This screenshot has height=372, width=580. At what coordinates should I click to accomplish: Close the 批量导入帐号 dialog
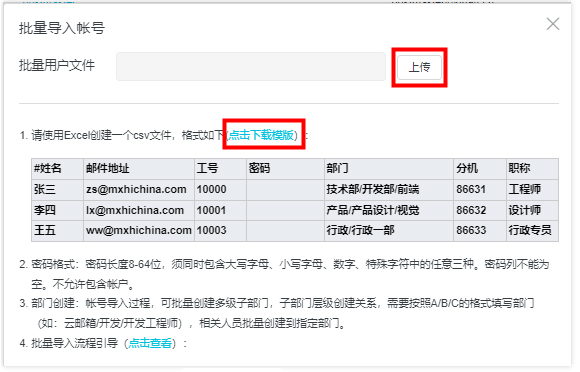pos(553,24)
